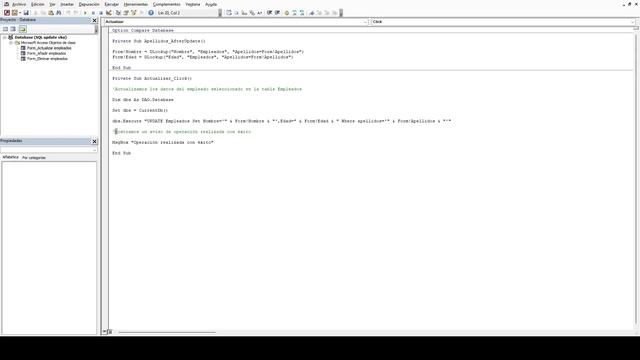Open the Properties Window icon
The image size is (640, 360).
(126, 13)
